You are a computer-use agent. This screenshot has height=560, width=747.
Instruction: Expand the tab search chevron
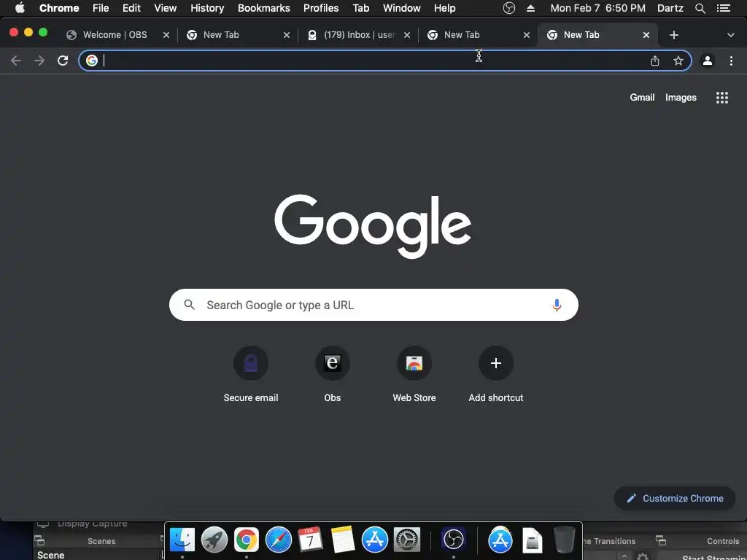[x=731, y=35]
